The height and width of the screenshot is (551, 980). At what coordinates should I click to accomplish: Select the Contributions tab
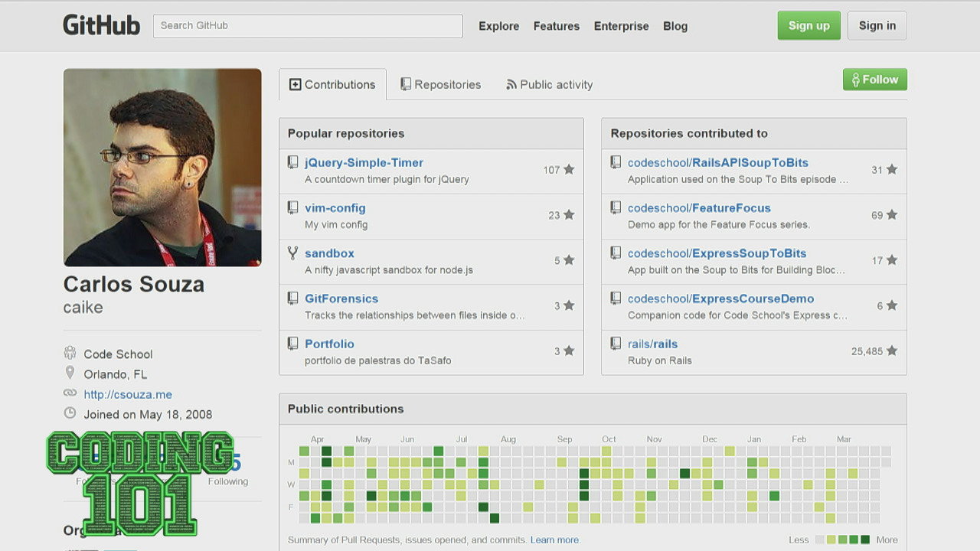coord(332,85)
